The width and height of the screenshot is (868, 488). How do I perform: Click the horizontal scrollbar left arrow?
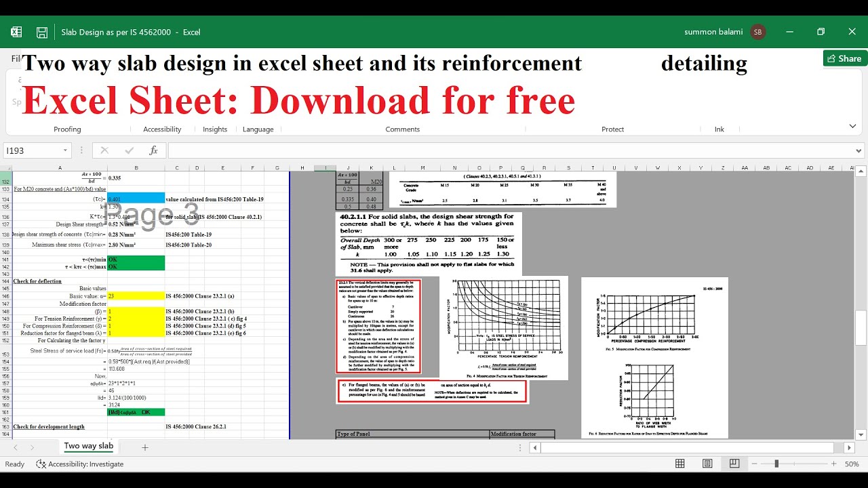[x=535, y=447]
